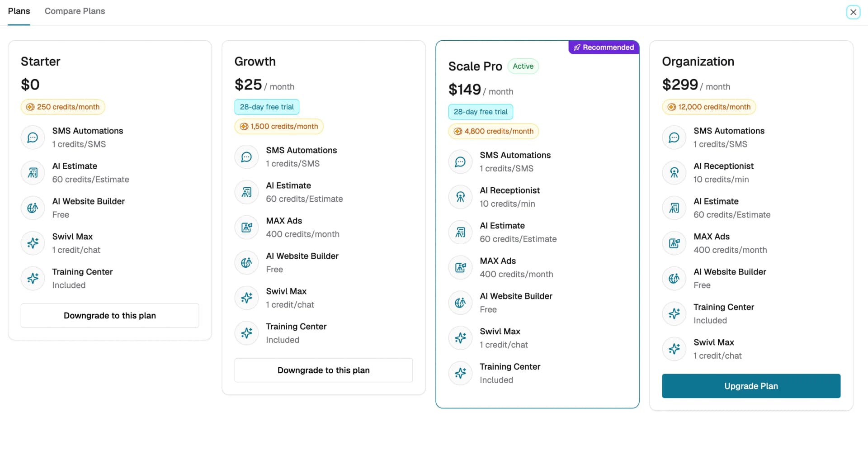This screenshot has height=465, width=868.
Task: Click the Training Center icon in Starter plan
Action: (x=33, y=278)
